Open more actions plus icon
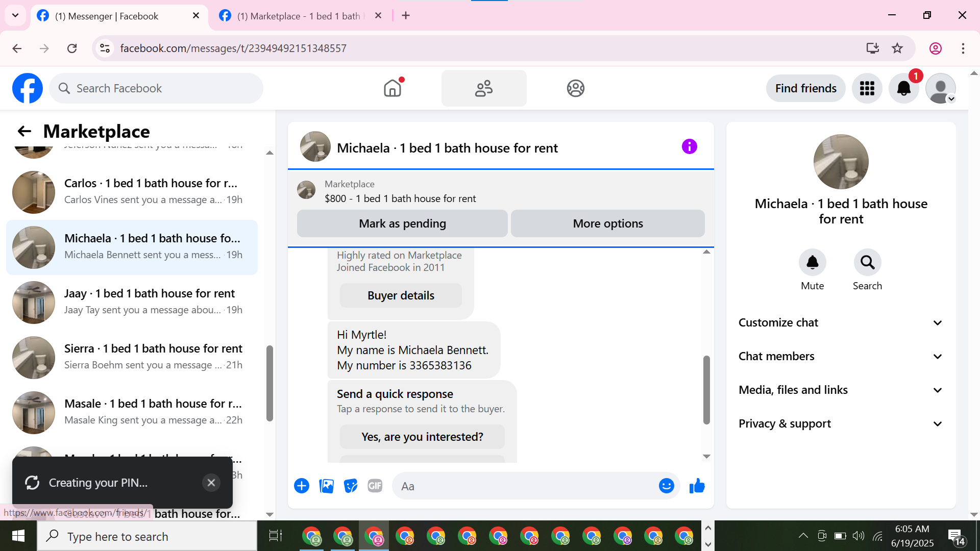Screen dimensions: 980x551 pyautogui.click(x=302, y=486)
